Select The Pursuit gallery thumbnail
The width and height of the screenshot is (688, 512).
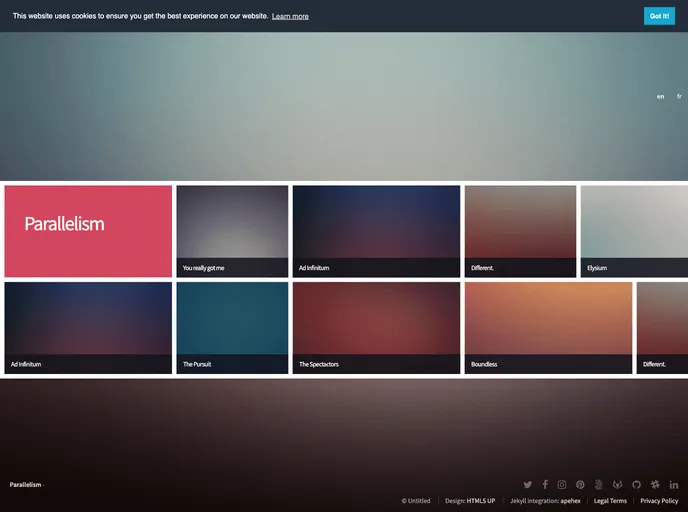click(232, 327)
